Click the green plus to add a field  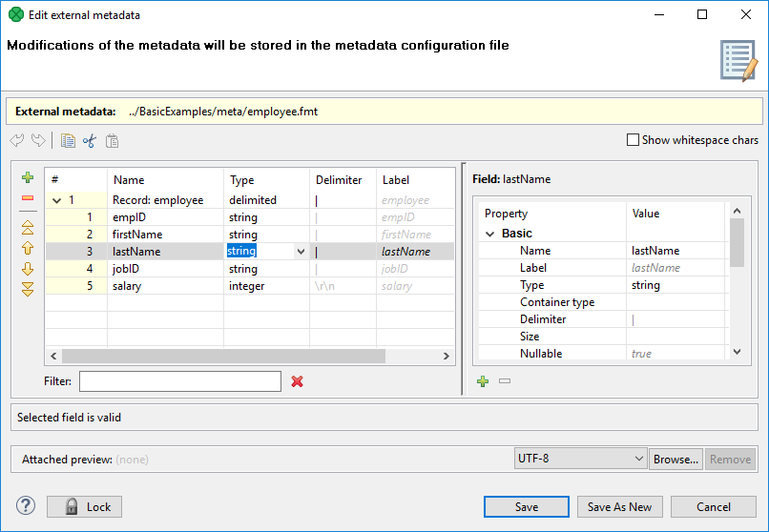(28, 178)
